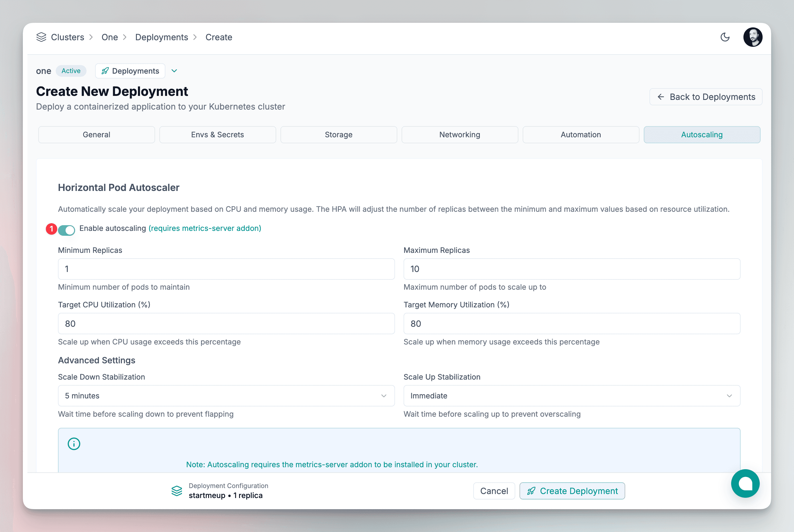Click the Deployments section selector button

pyautogui.click(x=130, y=71)
